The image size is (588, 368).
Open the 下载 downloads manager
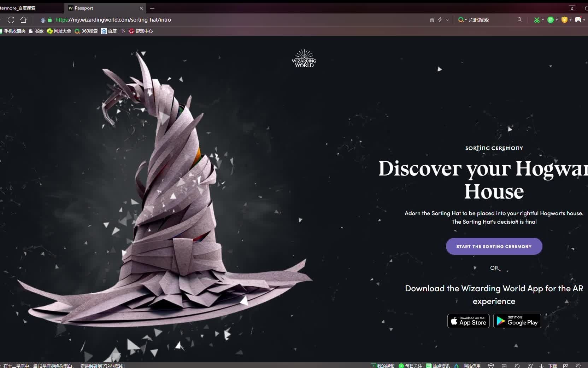(x=548, y=366)
